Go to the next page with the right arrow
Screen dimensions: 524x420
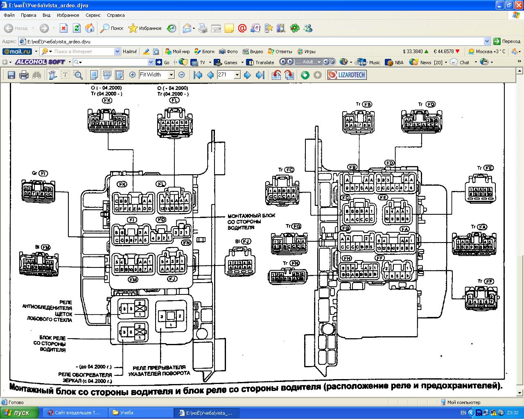point(247,75)
